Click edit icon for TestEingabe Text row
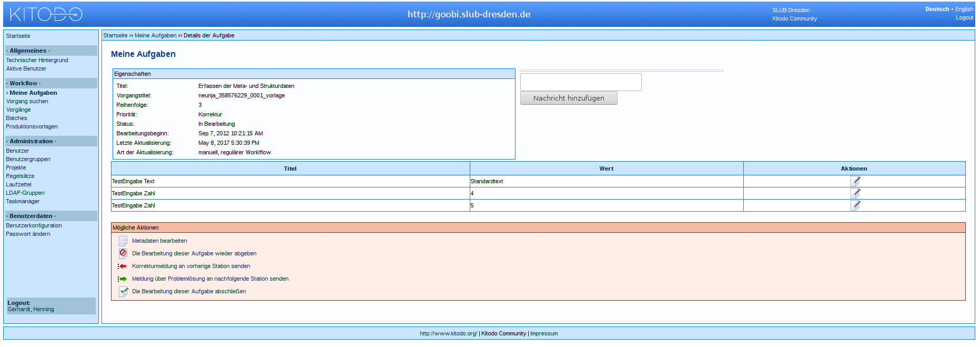Image resolution: width=980 pixels, height=347 pixels. point(855,181)
